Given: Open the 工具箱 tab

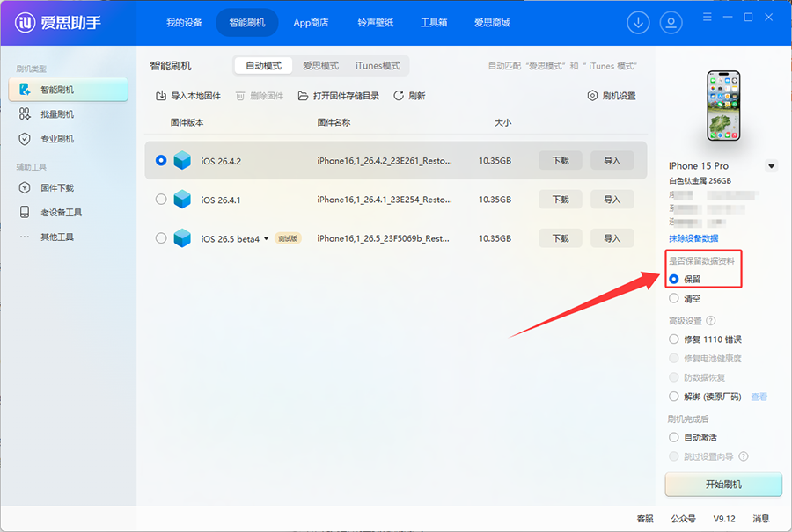Looking at the screenshot, I should [434, 23].
